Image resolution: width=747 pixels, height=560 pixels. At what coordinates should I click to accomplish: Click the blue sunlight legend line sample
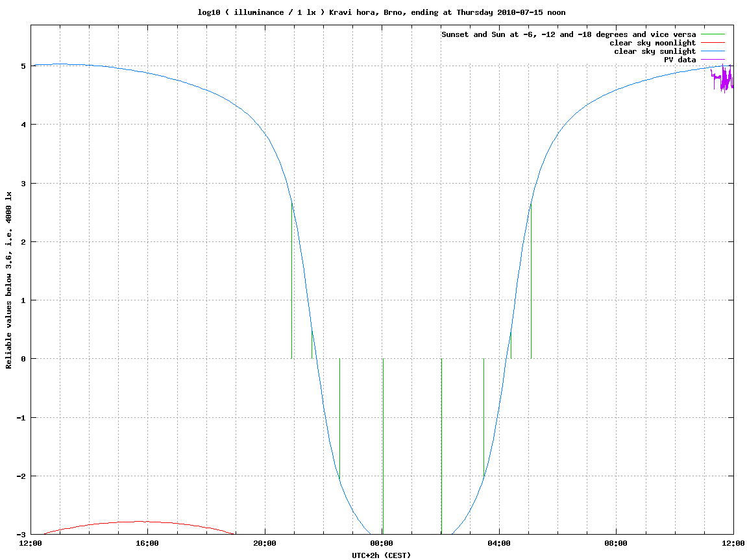point(713,51)
